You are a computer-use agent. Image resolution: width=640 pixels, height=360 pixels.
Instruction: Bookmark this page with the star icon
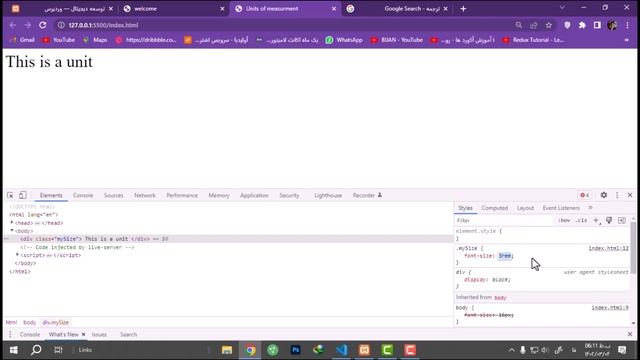[549, 25]
